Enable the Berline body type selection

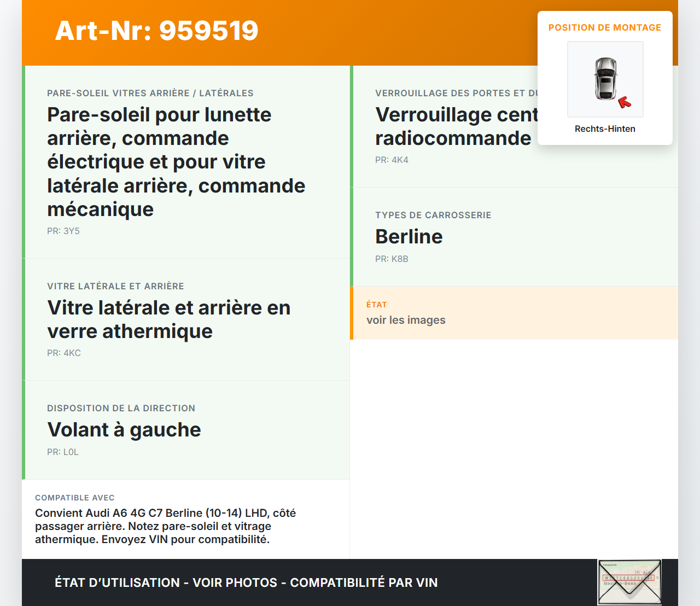point(409,237)
